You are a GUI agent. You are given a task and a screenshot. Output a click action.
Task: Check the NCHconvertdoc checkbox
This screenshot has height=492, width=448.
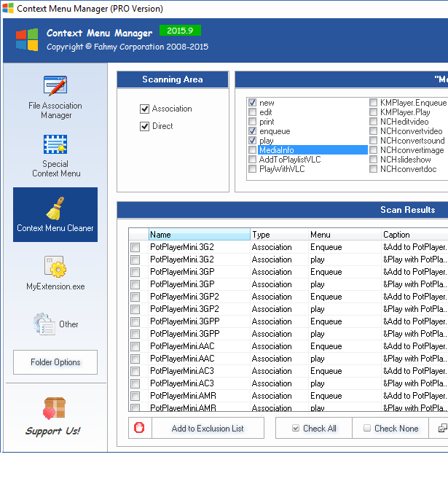click(x=373, y=169)
